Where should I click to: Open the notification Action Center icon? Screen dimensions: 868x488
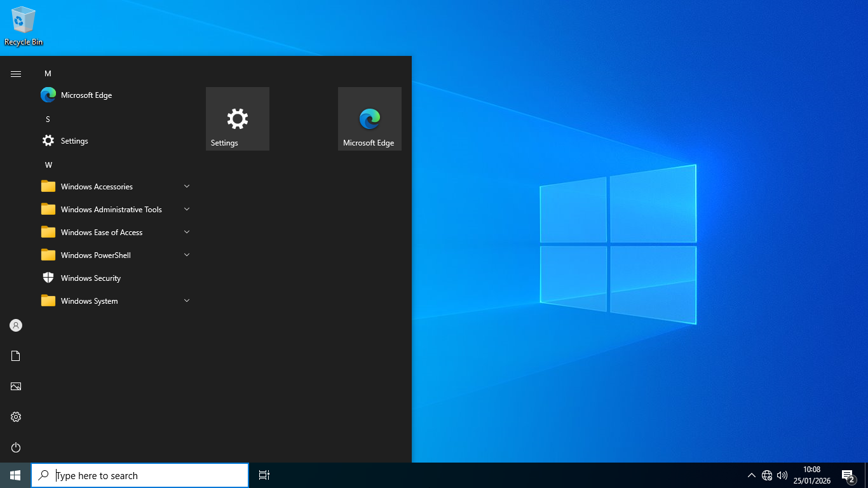tap(848, 475)
